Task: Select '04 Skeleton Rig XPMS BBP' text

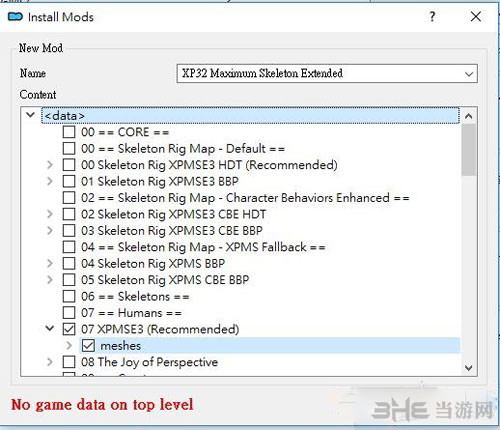Action: (x=153, y=264)
